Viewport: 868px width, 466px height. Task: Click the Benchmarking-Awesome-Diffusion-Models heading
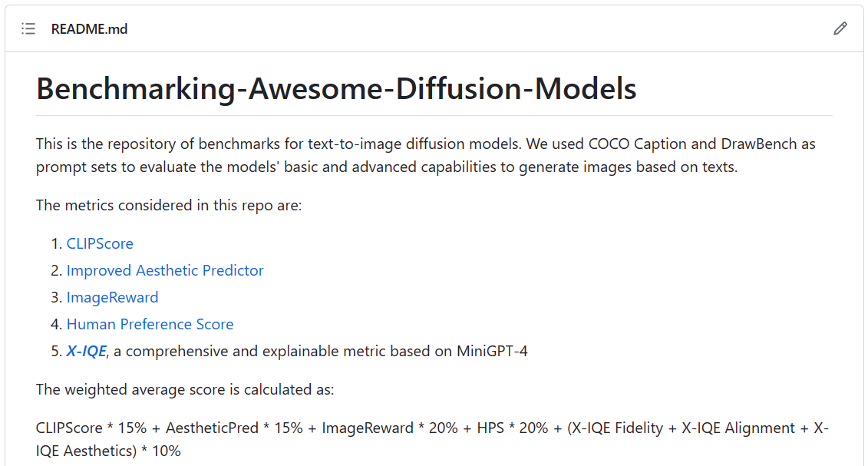point(336,89)
